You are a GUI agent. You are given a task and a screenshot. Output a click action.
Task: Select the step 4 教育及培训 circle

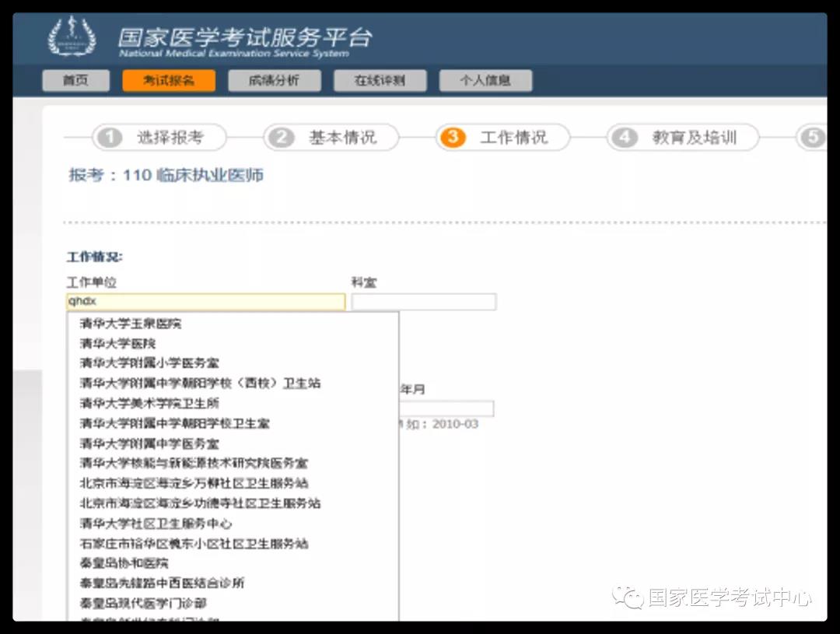point(625,137)
